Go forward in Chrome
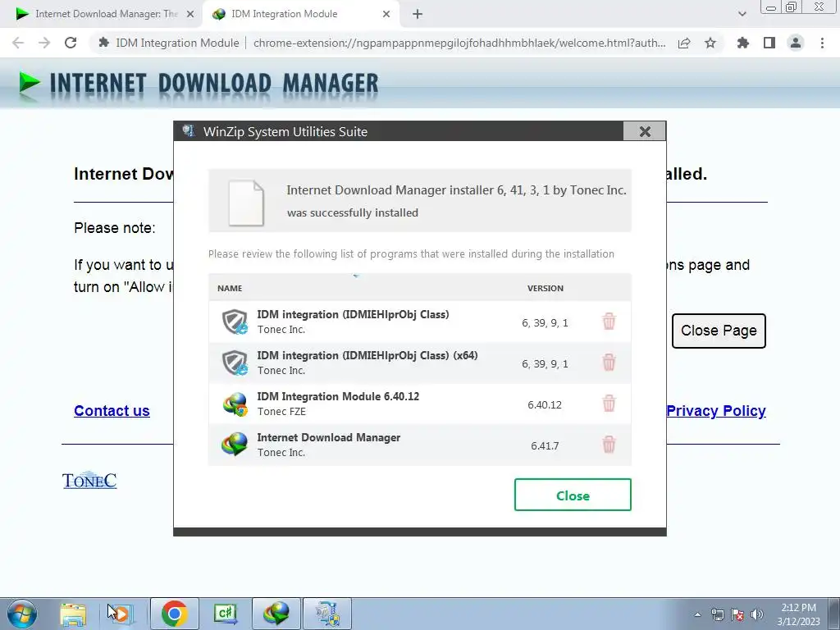Image resolution: width=840 pixels, height=630 pixels. [44, 43]
